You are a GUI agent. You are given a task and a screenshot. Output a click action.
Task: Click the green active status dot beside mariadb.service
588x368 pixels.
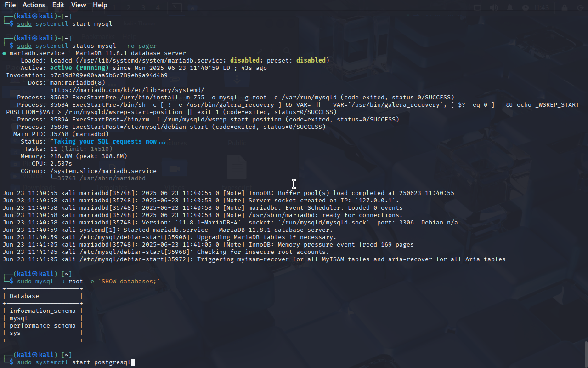click(5, 53)
